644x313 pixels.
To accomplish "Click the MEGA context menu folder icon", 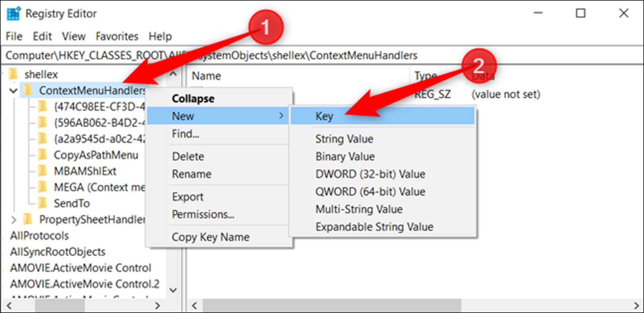I will tap(42, 187).
